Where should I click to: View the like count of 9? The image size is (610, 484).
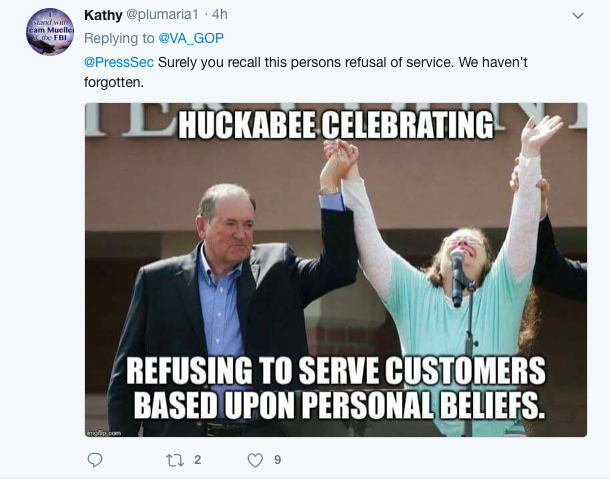pyautogui.click(x=277, y=460)
